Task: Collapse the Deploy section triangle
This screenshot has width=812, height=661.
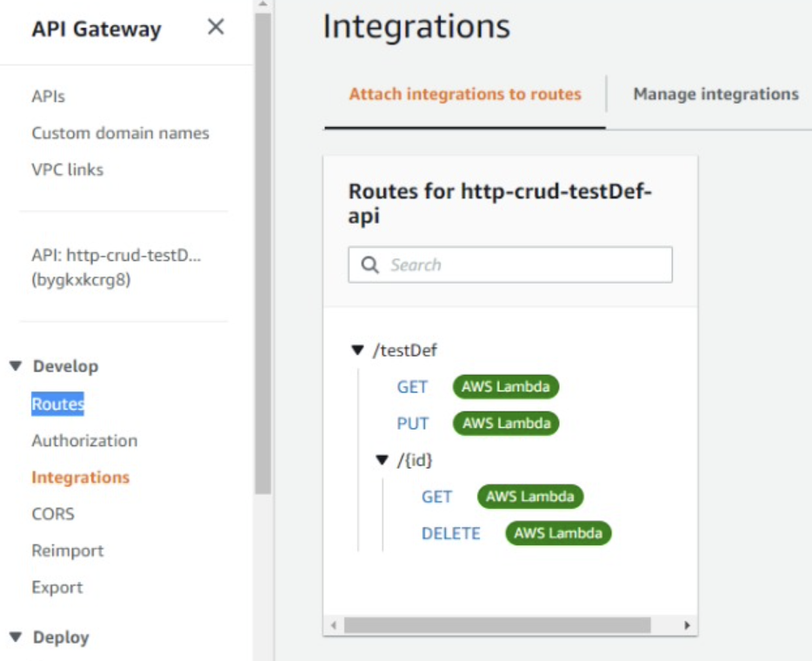Action: [16, 638]
